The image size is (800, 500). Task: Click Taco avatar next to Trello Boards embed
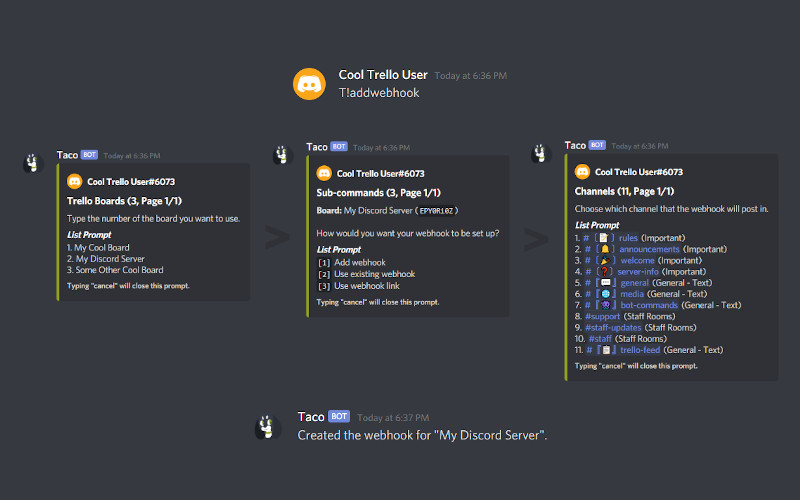(34, 163)
